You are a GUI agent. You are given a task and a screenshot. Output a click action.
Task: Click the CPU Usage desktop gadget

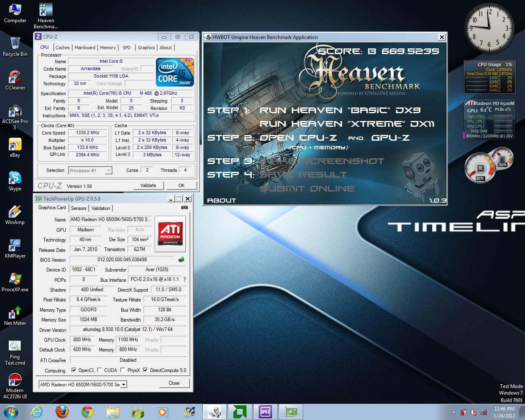489,77
